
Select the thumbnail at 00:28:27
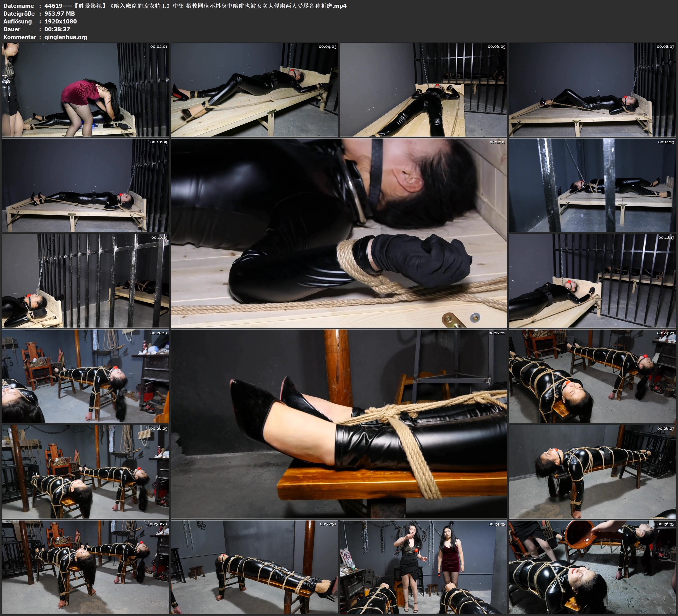(x=592, y=471)
